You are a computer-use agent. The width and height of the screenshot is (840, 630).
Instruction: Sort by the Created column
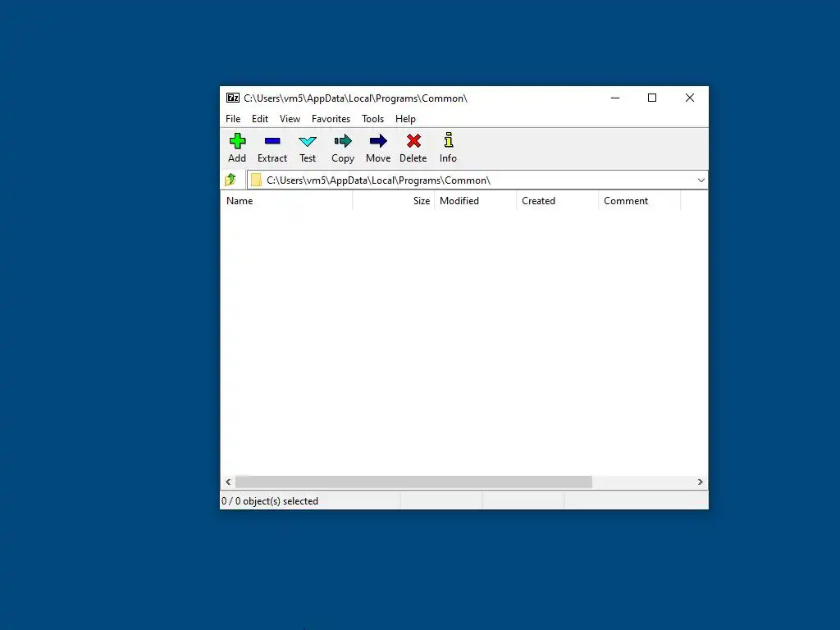click(x=557, y=201)
